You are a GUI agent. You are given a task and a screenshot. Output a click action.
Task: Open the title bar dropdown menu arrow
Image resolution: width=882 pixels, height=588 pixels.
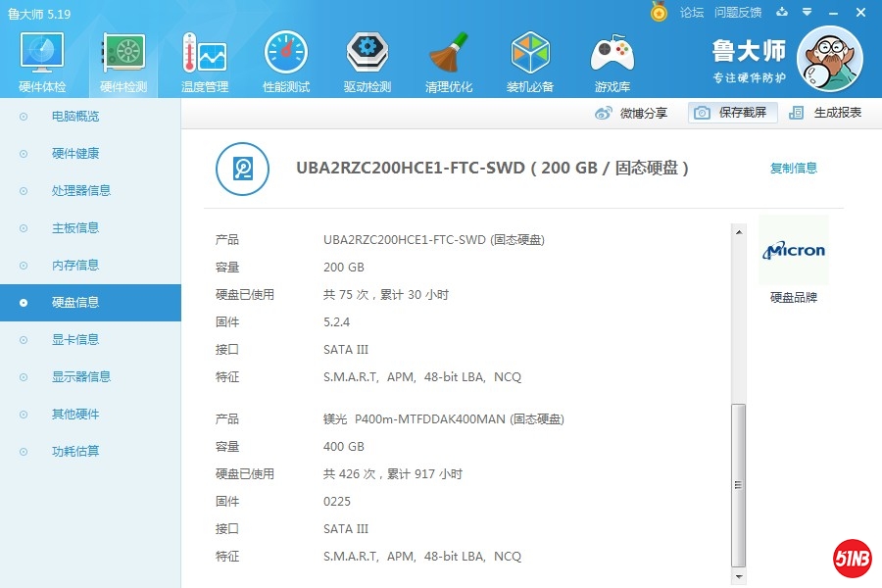pos(808,12)
